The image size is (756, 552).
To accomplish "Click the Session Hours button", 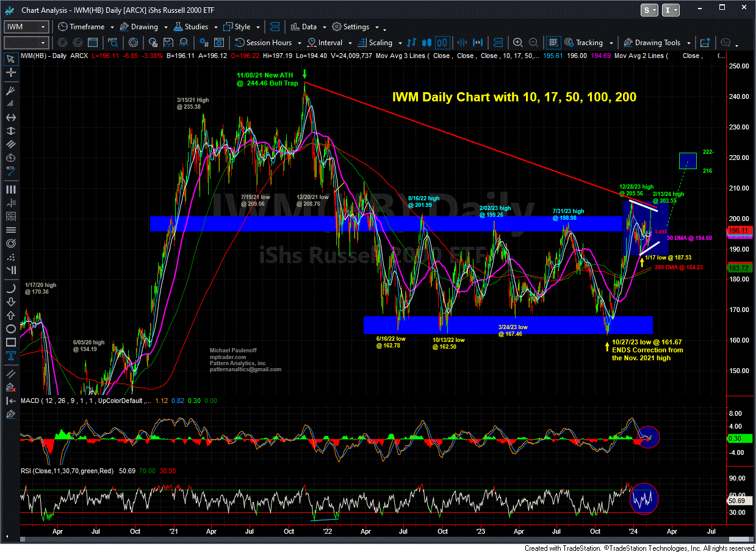I will [x=264, y=43].
